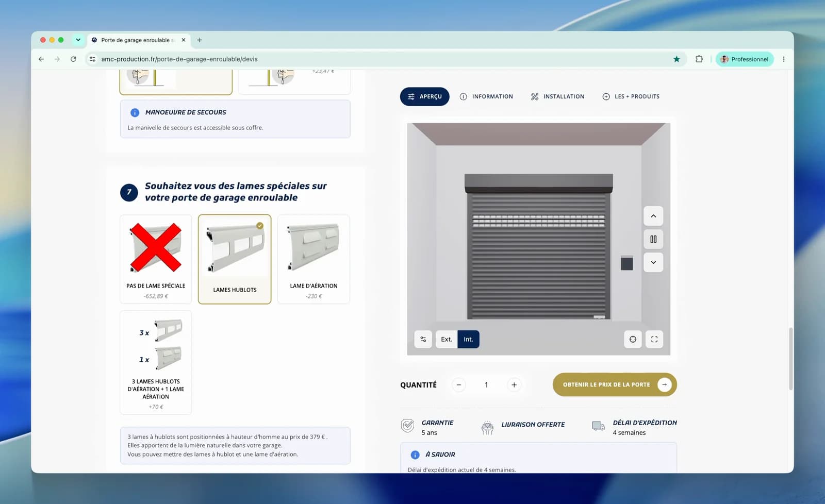
Task: Open preview settings sliders icon
Action: [x=423, y=339]
